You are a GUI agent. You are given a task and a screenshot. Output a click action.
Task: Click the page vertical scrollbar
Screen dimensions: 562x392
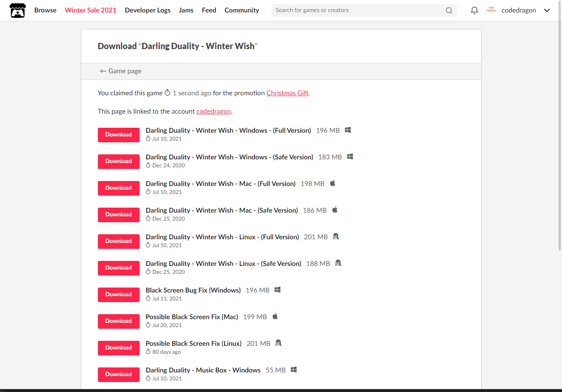click(x=560, y=125)
